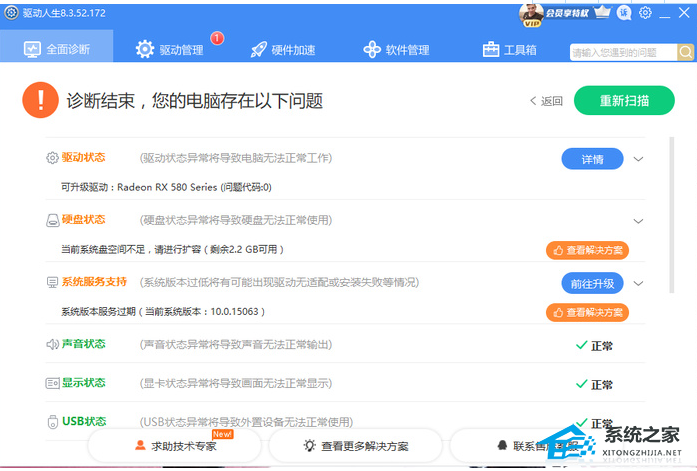Click the VIP user avatar
Image resolution: width=697 pixels, height=471 pixels.
point(532,13)
